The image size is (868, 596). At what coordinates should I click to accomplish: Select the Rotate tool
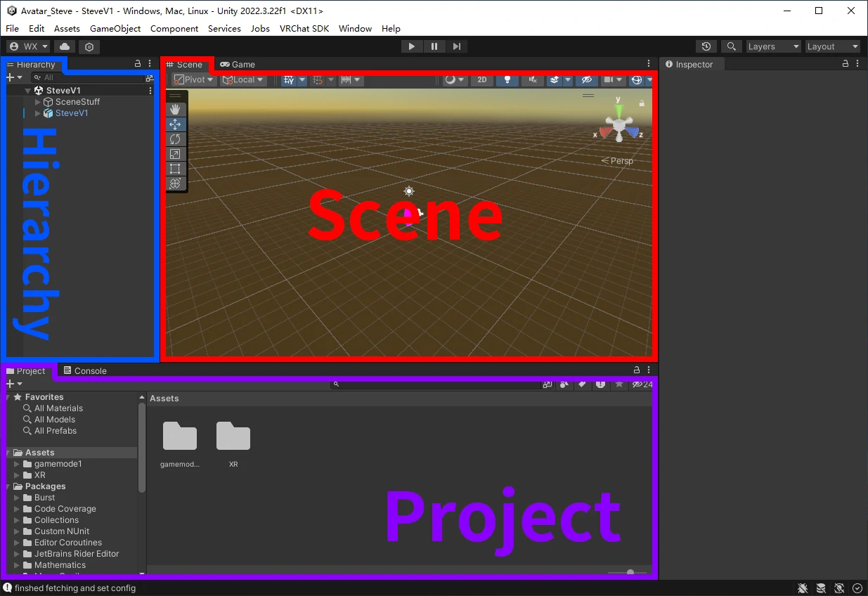175,139
